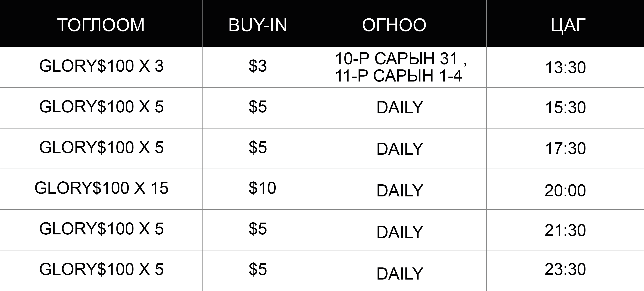Click the 10-Р САРЫН 31 date cell
The width and height of the screenshot is (644, 291).
point(399,67)
